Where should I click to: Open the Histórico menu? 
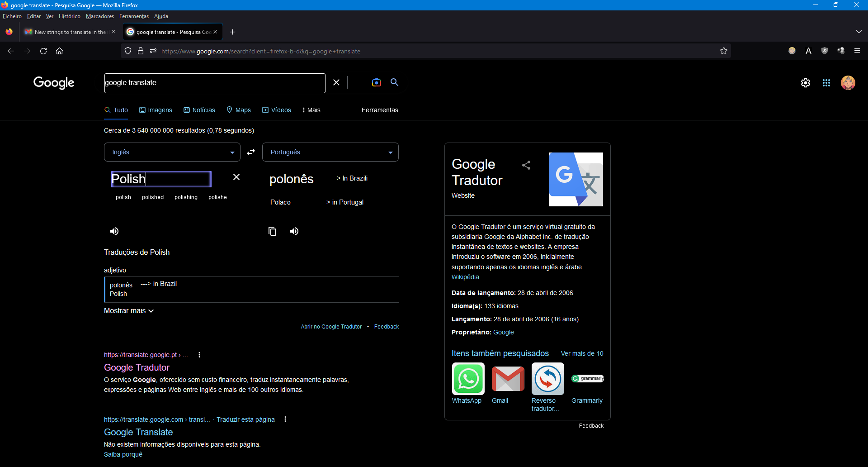pyautogui.click(x=70, y=16)
